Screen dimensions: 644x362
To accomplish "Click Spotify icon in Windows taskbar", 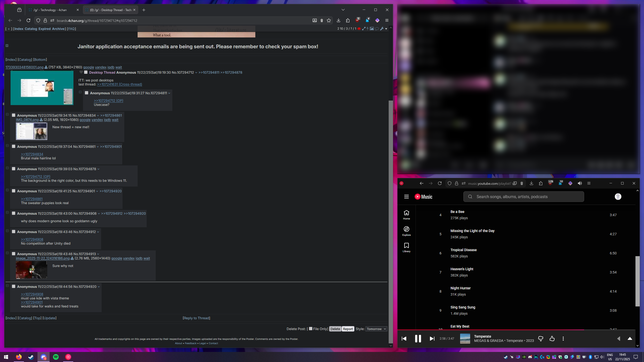I will (56, 357).
